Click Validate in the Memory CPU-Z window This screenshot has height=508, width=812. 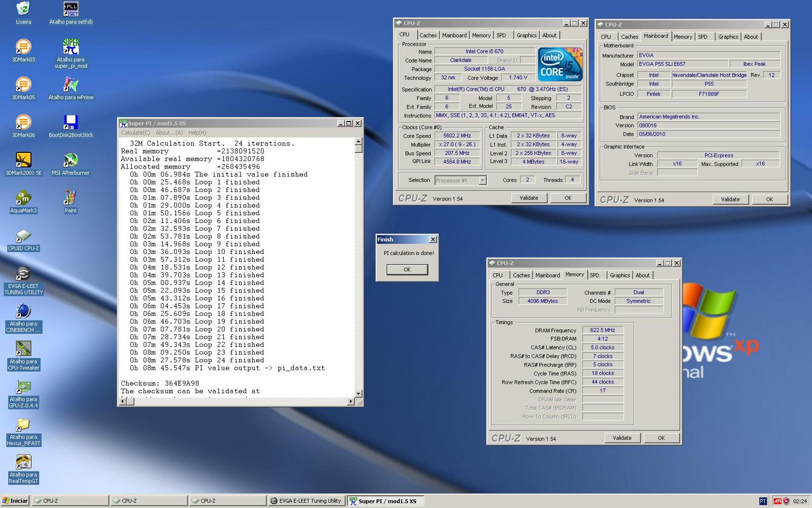pos(622,438)
